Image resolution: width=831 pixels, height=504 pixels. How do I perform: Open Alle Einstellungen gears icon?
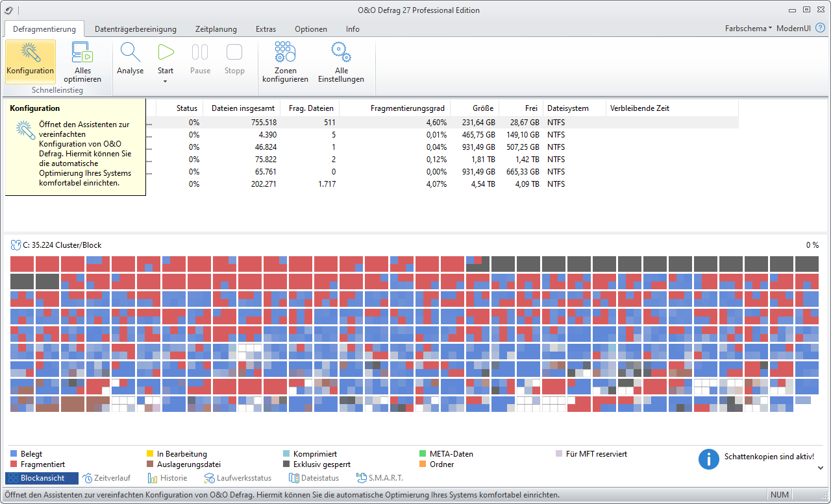point(341,53)
